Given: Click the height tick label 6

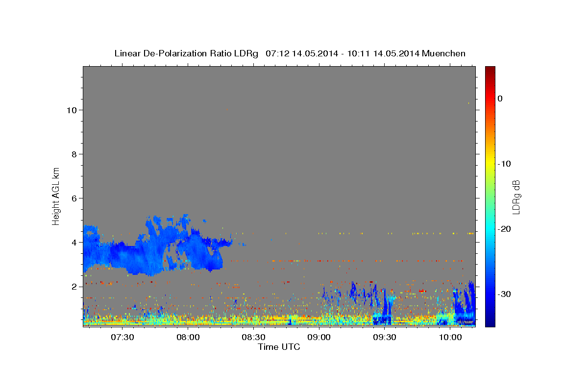Looking at the screenshot, I should click(x=74, y=198).
